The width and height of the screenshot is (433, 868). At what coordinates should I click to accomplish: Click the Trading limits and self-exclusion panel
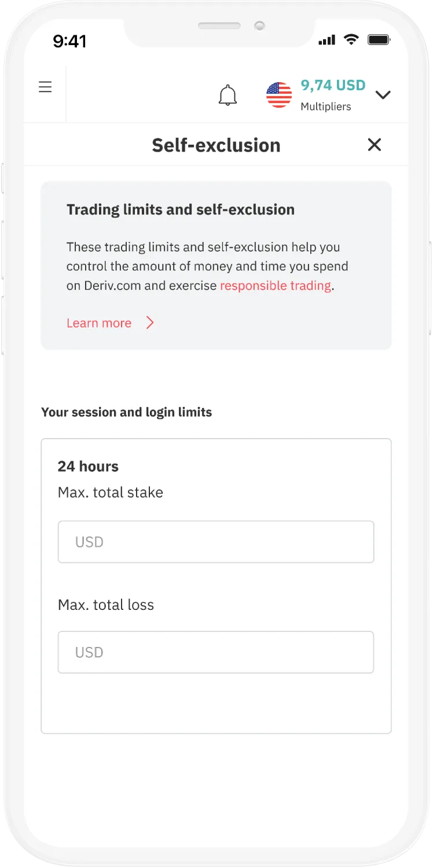[216, 265]
